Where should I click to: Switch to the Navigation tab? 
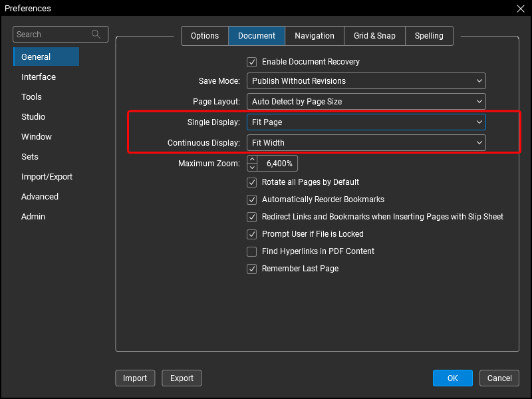[x=315, y=36]
